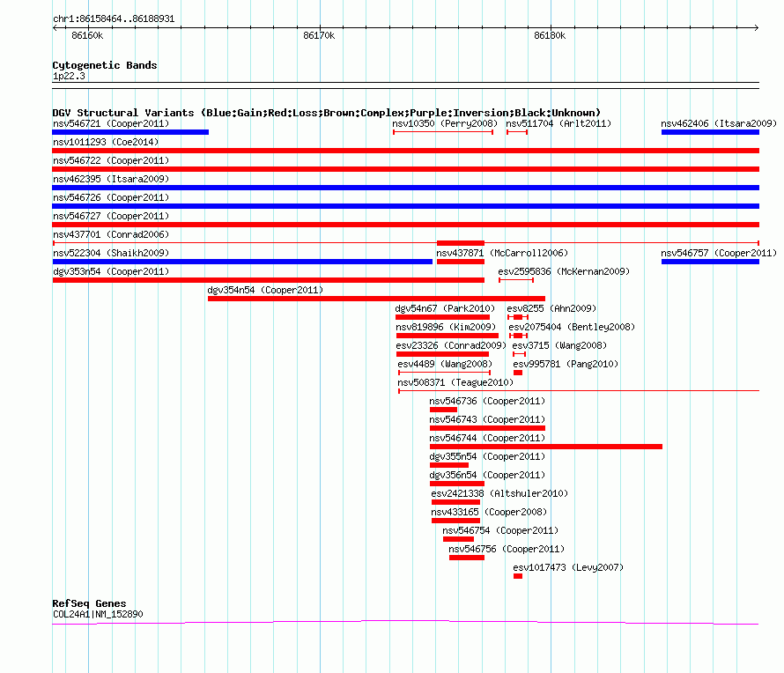Select the 1p22.3 cytogenetic band label

pos(69,76)
